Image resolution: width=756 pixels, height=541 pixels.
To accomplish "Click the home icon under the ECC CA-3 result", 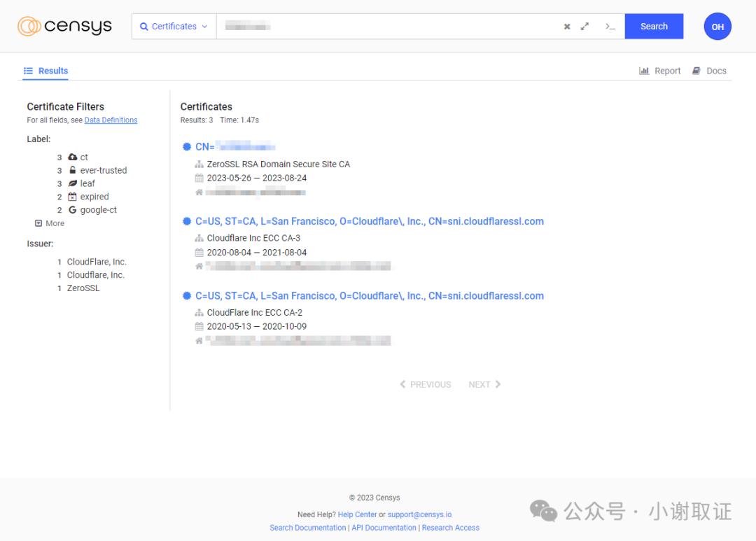I will (199, 266).
